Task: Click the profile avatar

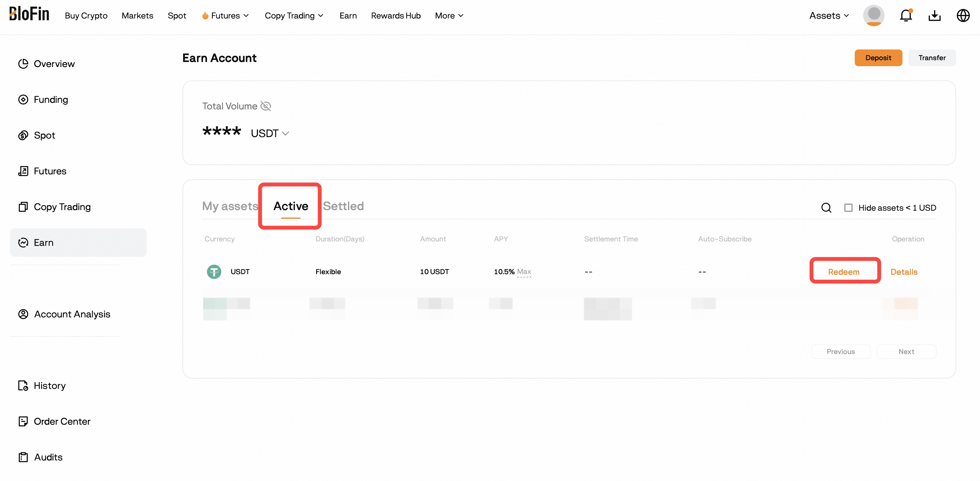Action: click(x=874, y=15)
